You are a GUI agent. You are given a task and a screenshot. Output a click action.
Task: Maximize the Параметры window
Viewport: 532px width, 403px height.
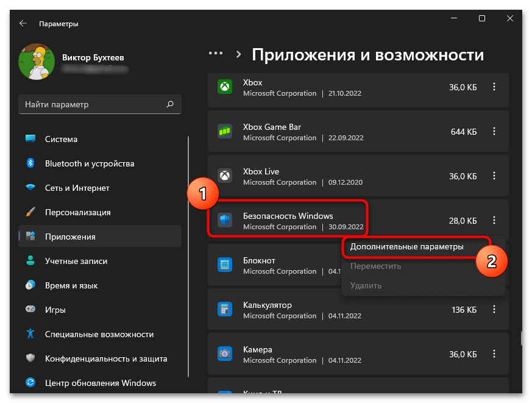click(482, 18)
